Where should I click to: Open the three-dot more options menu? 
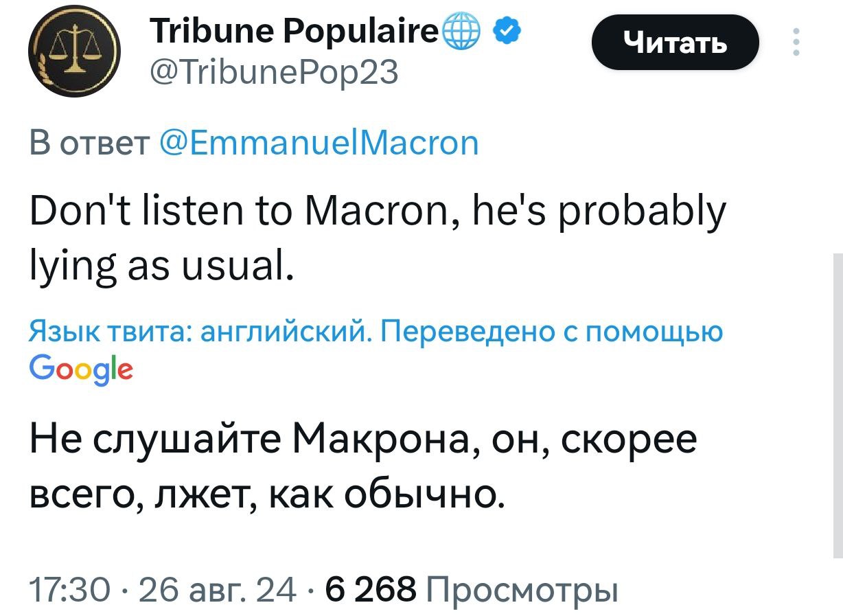tap(796, 42)
